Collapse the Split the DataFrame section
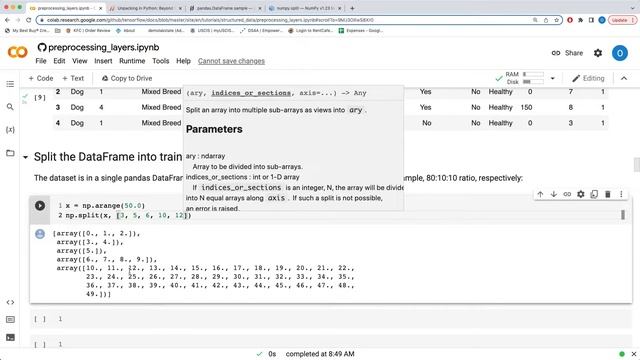The image size is (640, 360). coord(25,157)
